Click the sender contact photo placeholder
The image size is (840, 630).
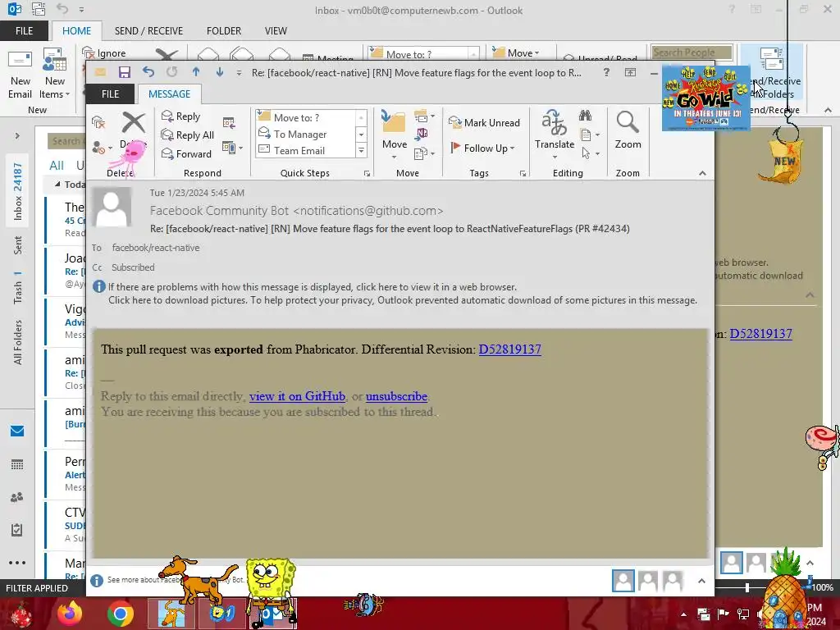click(x=112, y=207)
